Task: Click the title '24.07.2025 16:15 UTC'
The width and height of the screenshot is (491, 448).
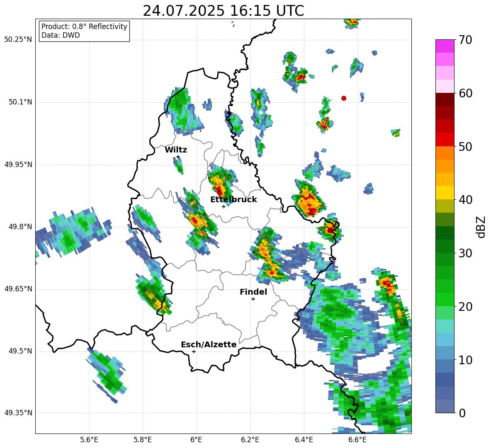Action: click(223, 11)
